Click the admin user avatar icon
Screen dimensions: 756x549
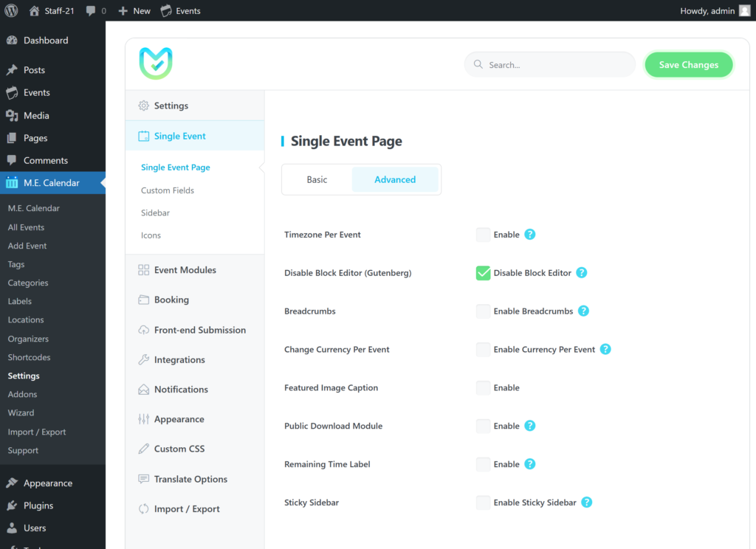(744, 10)
